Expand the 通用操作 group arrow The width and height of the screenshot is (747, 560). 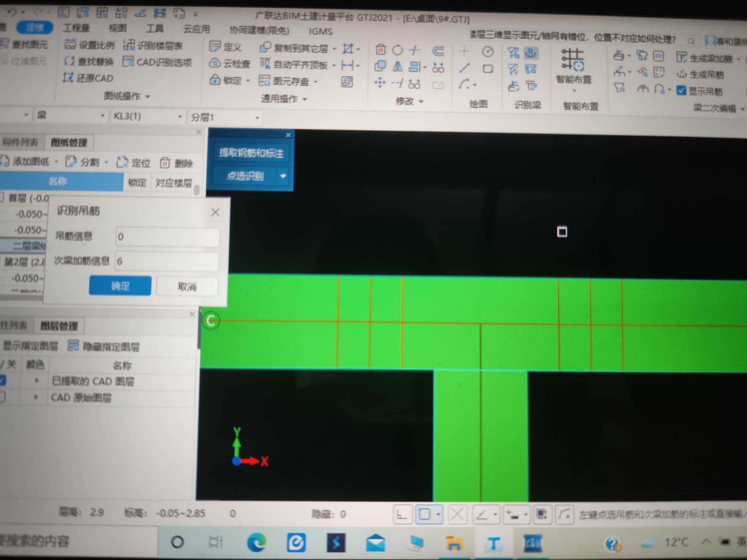click(305, 99)
